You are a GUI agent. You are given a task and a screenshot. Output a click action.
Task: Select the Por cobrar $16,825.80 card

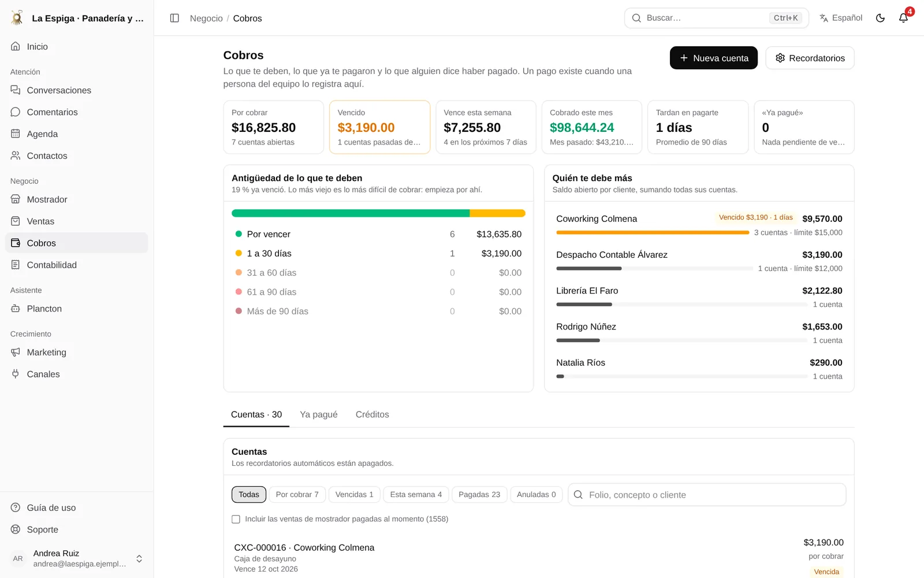point(274,127)
